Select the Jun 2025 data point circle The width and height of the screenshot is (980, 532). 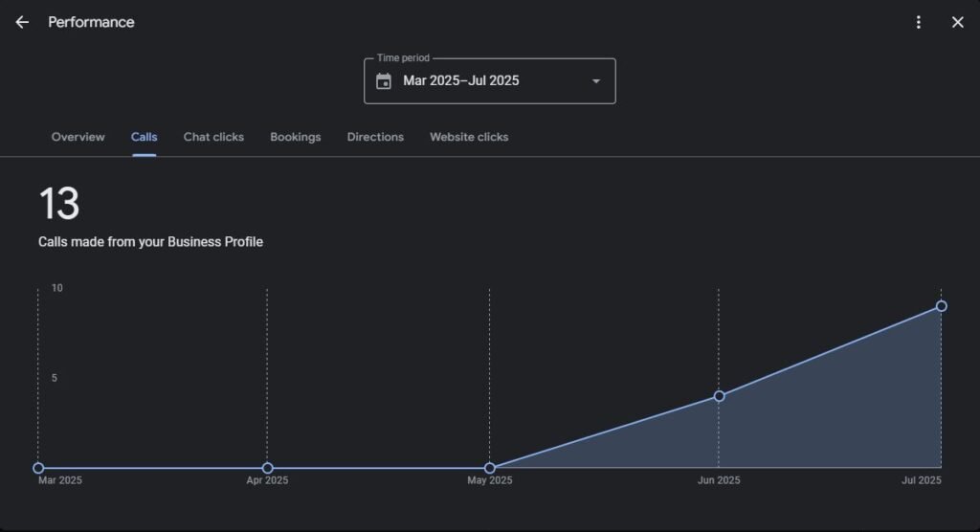719,396
